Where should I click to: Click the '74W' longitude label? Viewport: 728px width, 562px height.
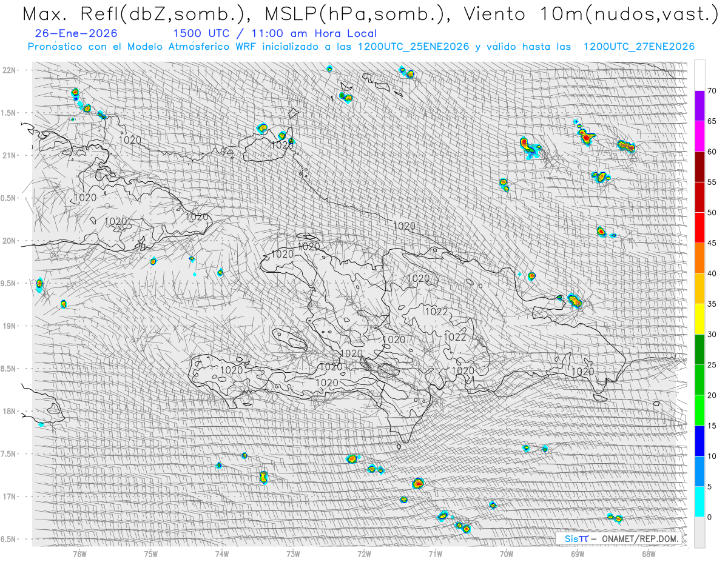pyautogui.click(x=222, y=554)
